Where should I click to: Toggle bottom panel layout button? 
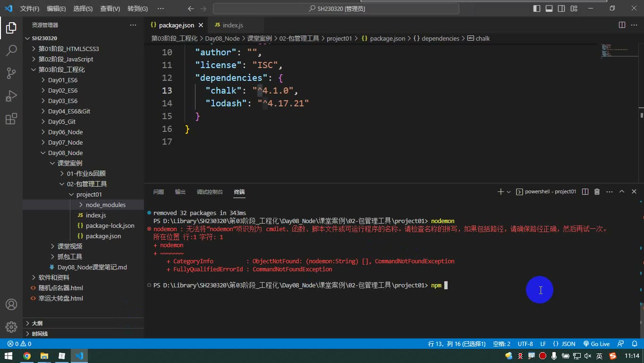point(549,9)
